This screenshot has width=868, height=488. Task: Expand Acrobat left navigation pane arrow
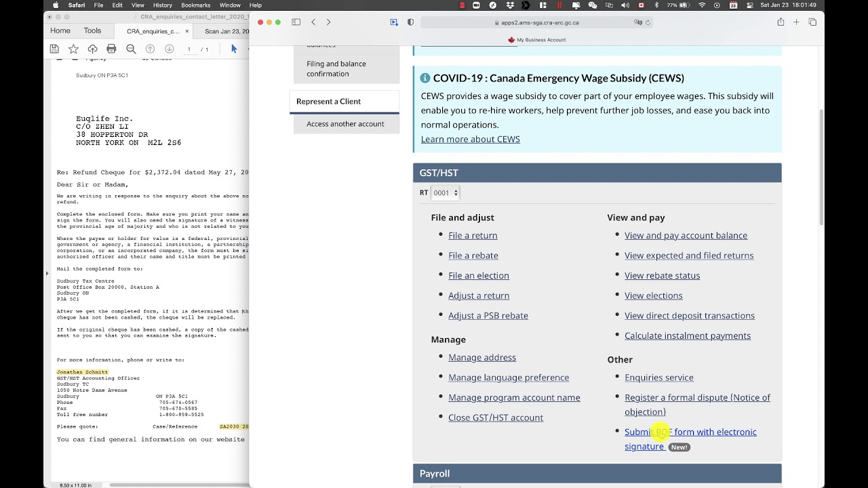(47, 273)
